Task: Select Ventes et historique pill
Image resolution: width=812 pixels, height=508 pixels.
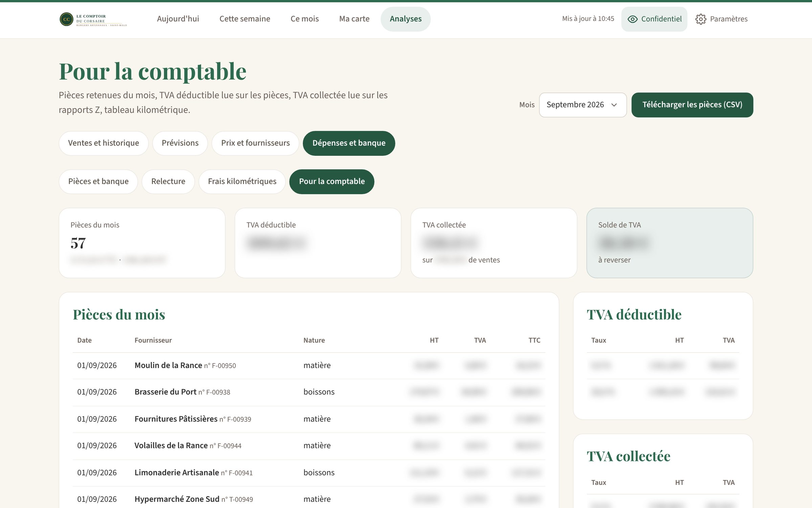Action: [104, 143]
